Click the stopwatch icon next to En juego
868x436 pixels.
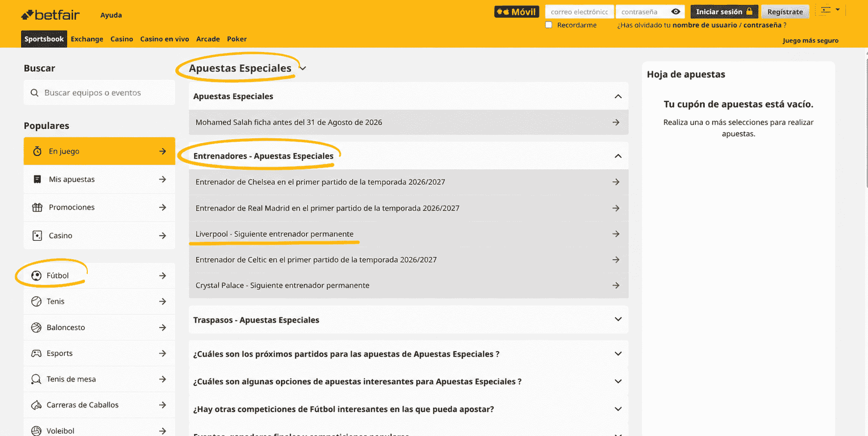click(37, 151)
